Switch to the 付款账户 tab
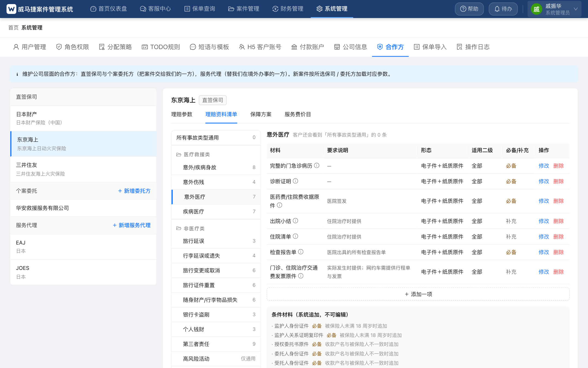The width and height of the screenshot is (588, 368). click(308, 47)
